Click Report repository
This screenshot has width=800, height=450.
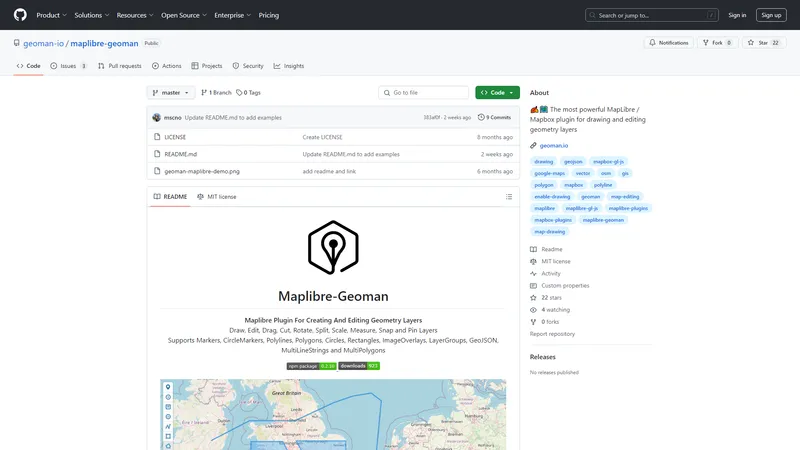click(x=552, y=334)
